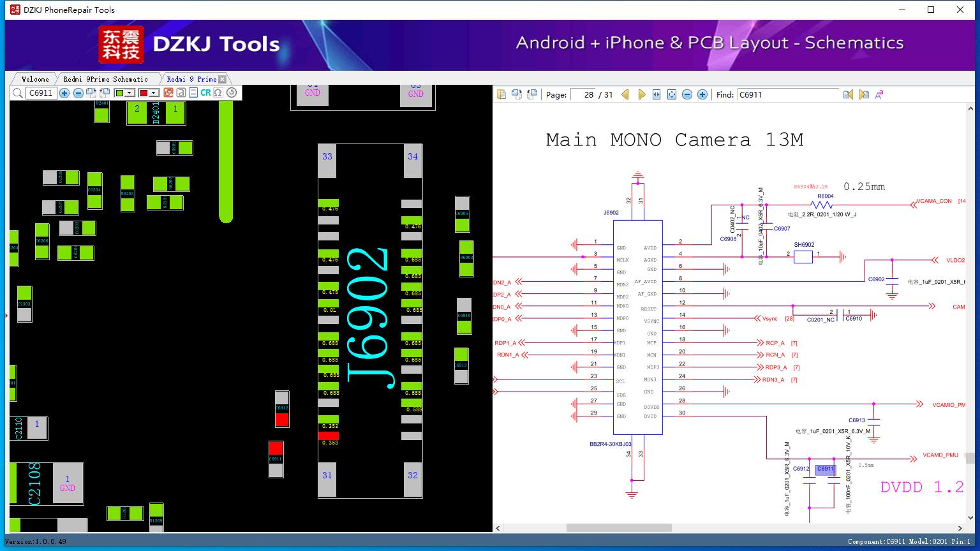Rotate PCB layout clockwise
980x551 pixels.
(x=91, y=93)
